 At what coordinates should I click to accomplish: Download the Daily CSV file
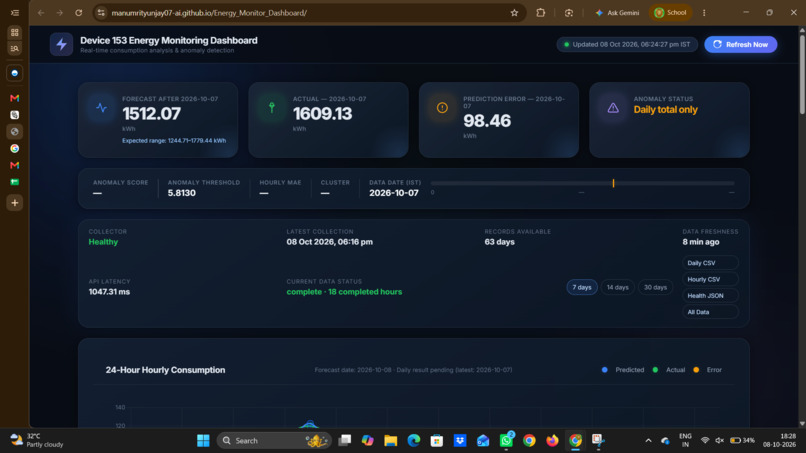(x=710, y=263)
